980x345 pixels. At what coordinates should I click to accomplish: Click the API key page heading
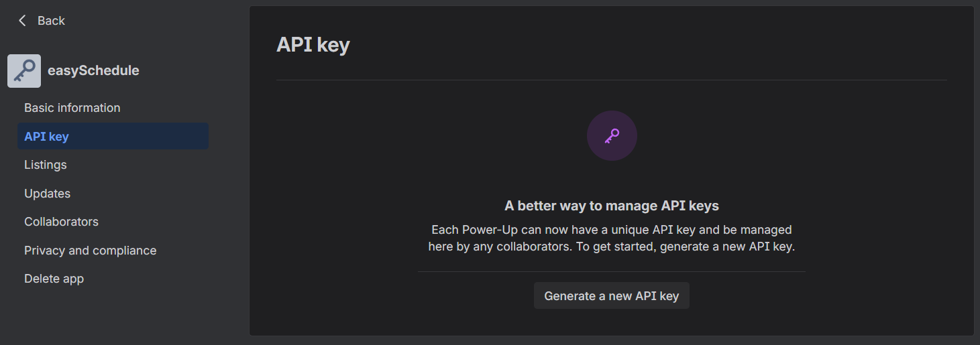313,45
